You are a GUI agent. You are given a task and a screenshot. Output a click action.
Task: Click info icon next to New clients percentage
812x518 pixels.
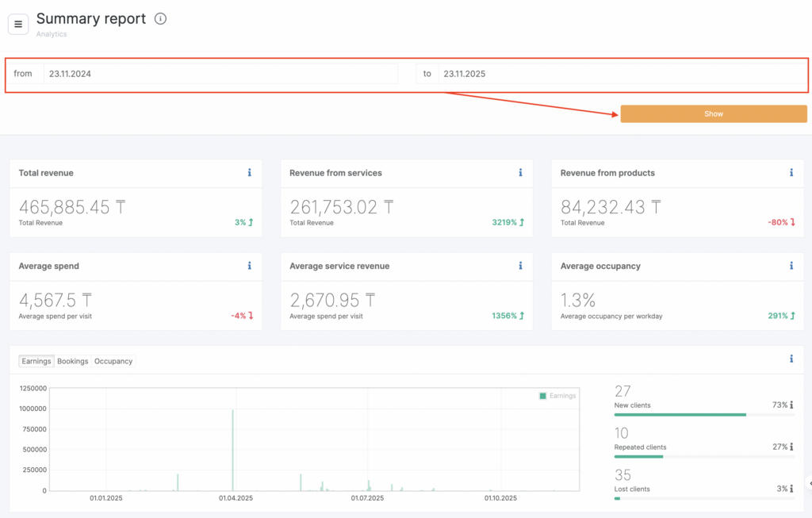[792, 405]
